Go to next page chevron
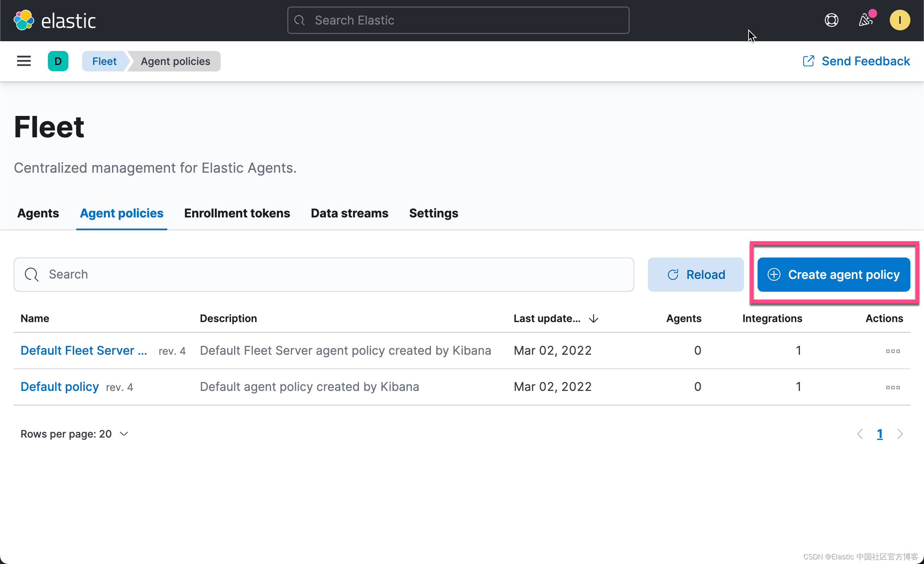 click(x=900, y=434)
